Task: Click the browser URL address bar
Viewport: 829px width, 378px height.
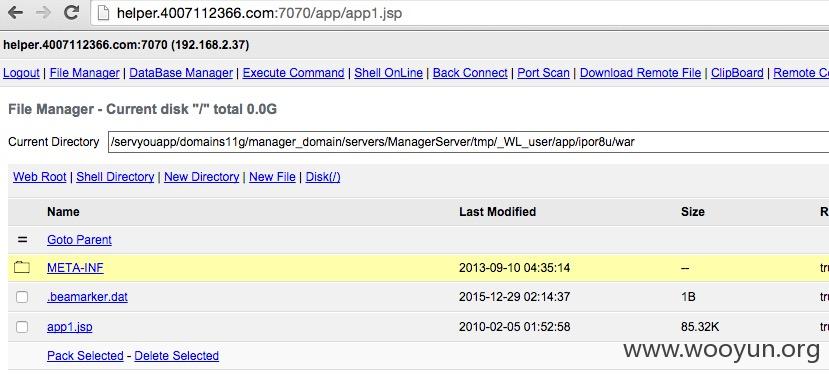Action: pos(460,13)
